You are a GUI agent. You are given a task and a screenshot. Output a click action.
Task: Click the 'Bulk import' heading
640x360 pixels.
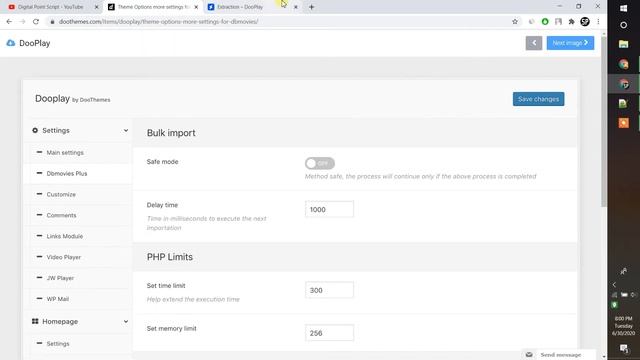click(x=171, y=133)
